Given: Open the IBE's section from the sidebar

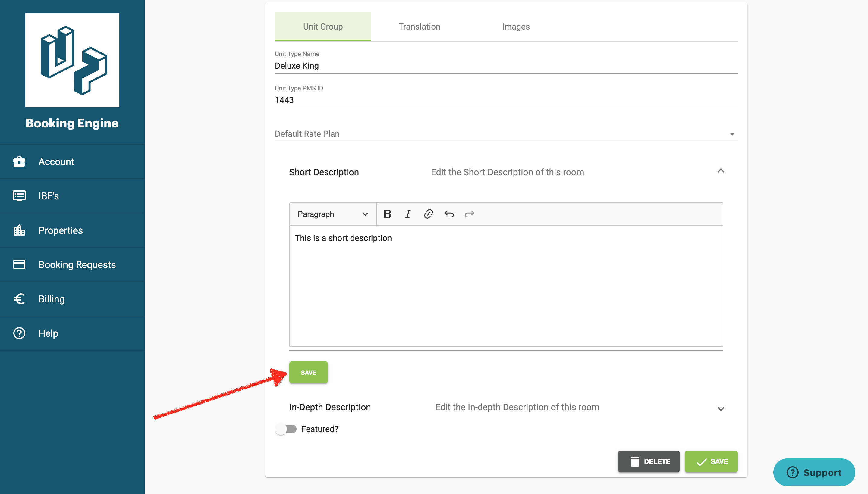Looking at the screenshot, I should [x=49, y=196].
